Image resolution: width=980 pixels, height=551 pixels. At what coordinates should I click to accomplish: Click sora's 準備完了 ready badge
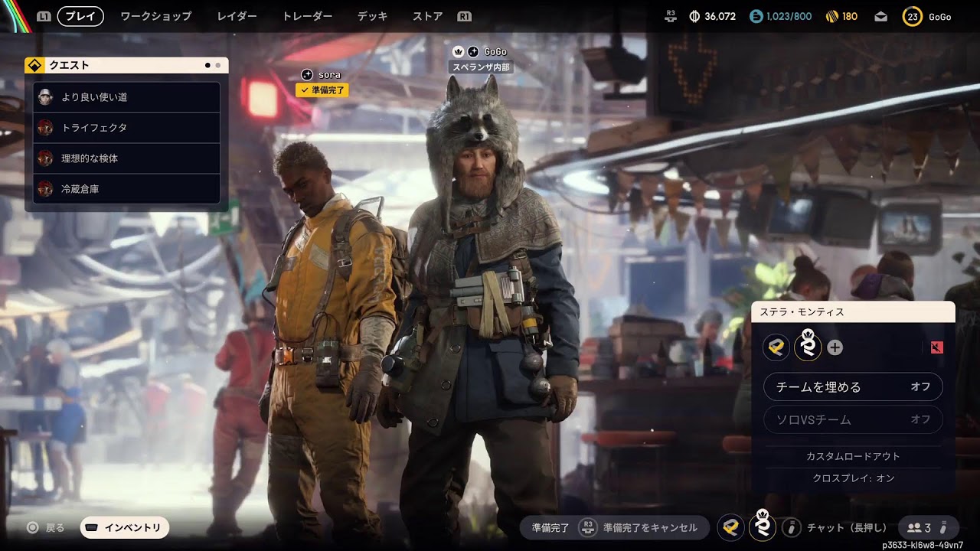coord(322,90)
